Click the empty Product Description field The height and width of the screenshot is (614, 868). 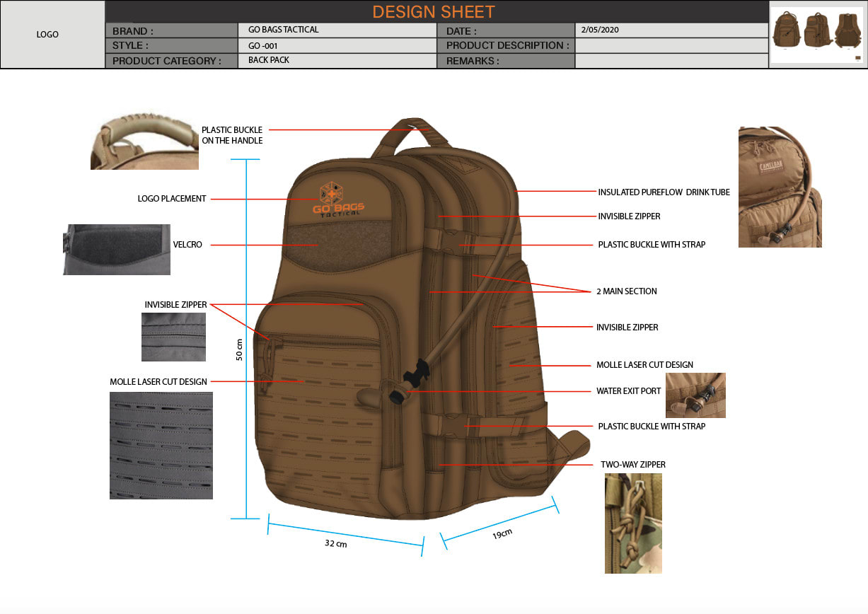pyautogui.click(x=671, y=45)
